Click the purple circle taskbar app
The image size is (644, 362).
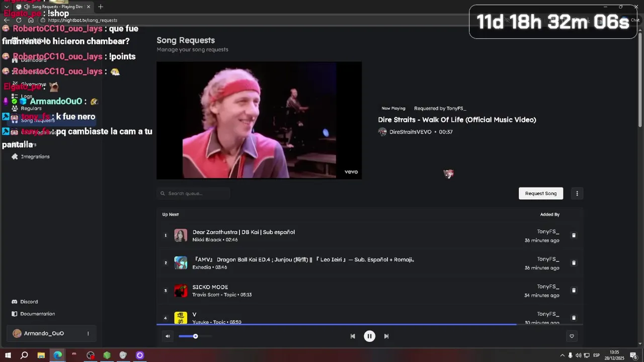(x=140, y=355)
